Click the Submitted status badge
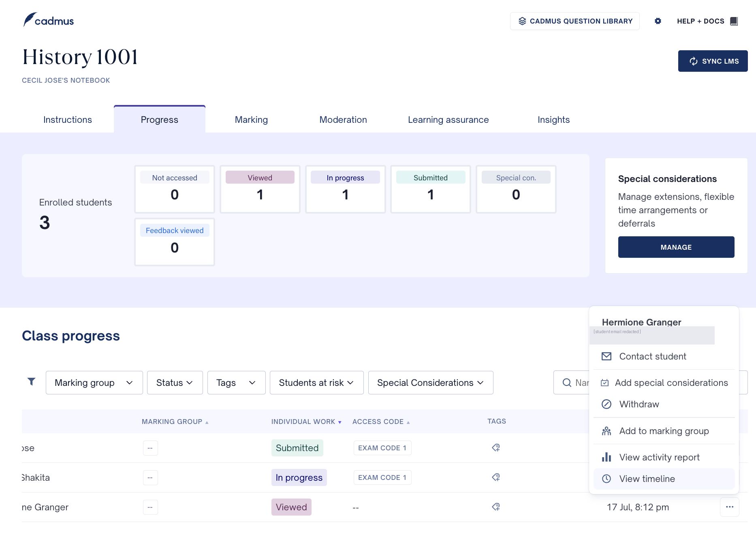 (297, 448)
